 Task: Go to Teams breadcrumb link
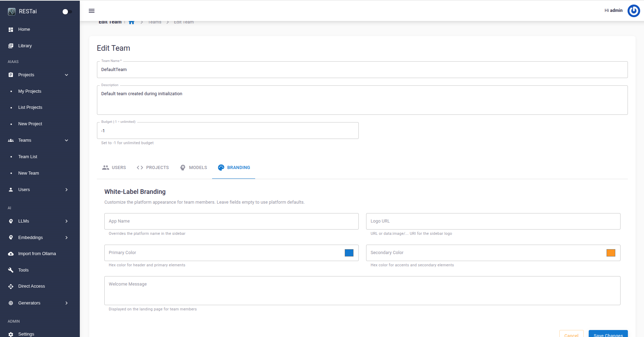(x=155, y=22)
